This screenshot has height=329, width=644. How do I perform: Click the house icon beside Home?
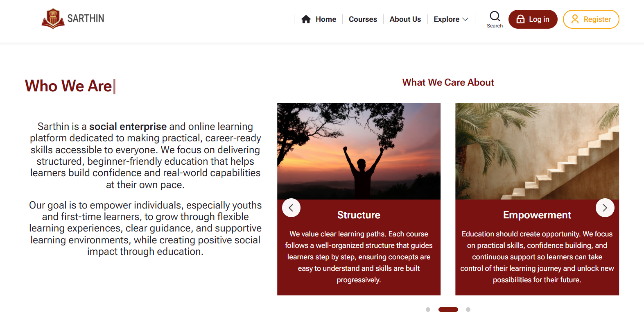[306, 19]
